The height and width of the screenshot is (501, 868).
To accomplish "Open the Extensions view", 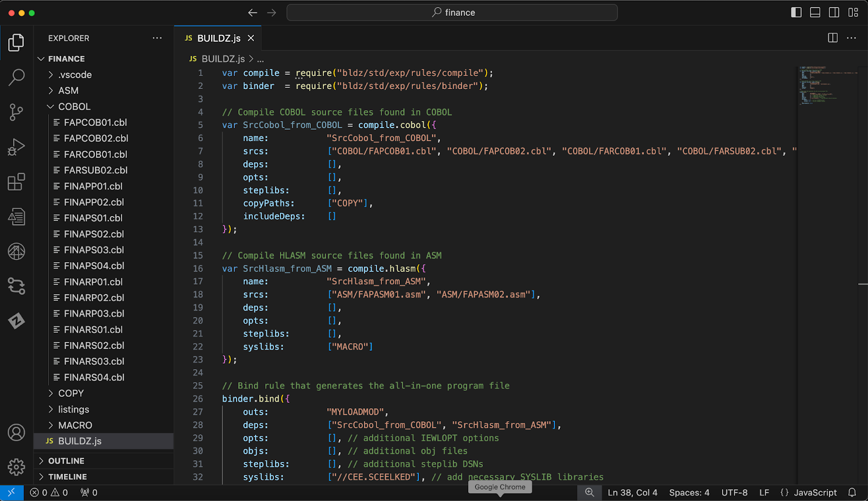I will 16,182.
